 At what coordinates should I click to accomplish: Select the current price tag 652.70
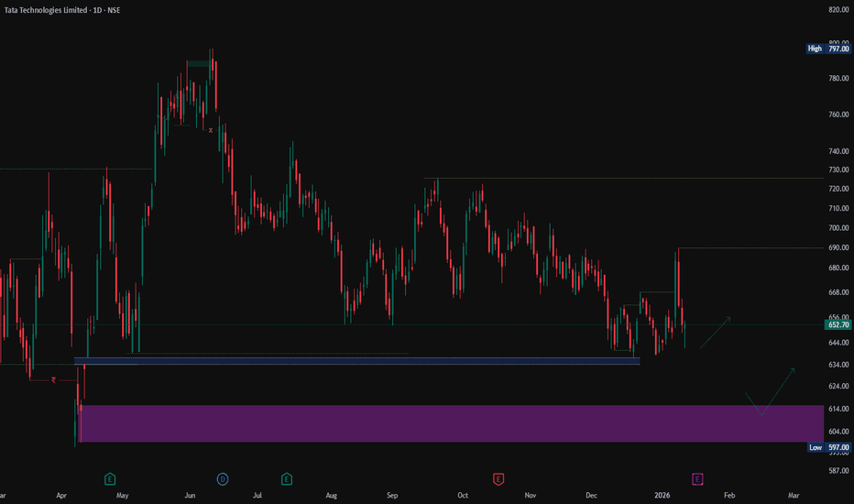pyautogui.click(x=838, y=325)
